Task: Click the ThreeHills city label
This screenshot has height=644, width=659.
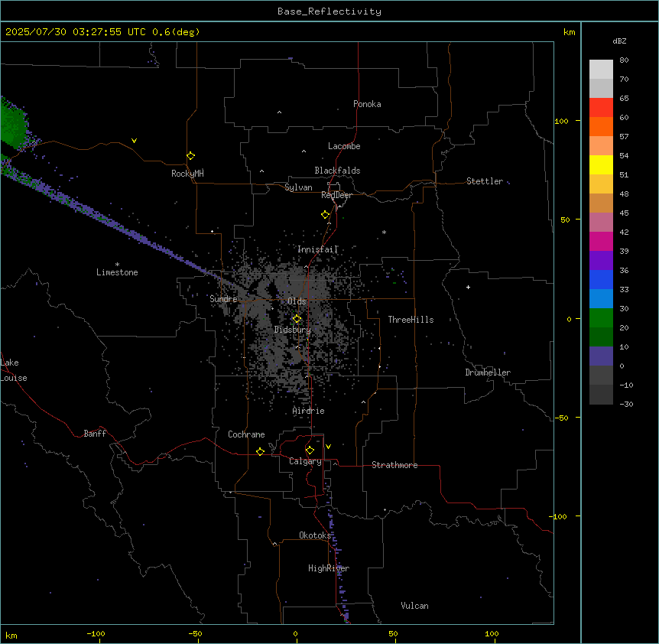Action: [411, 320]
